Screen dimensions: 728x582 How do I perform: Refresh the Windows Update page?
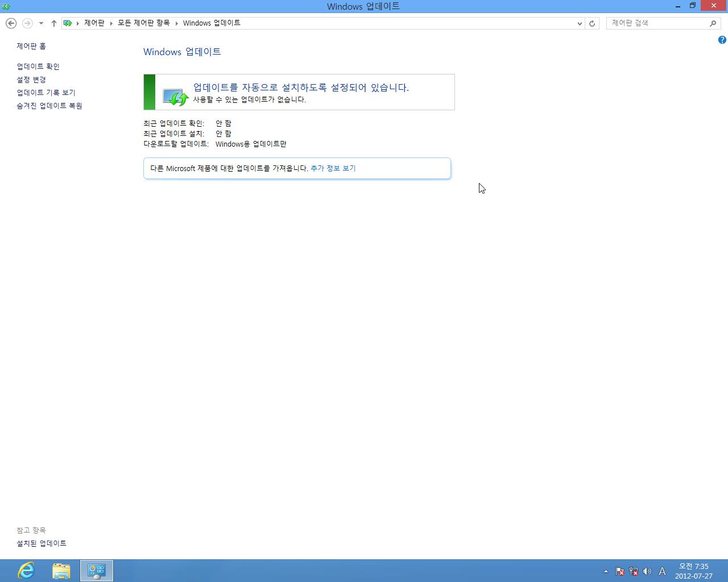(592, 23)
